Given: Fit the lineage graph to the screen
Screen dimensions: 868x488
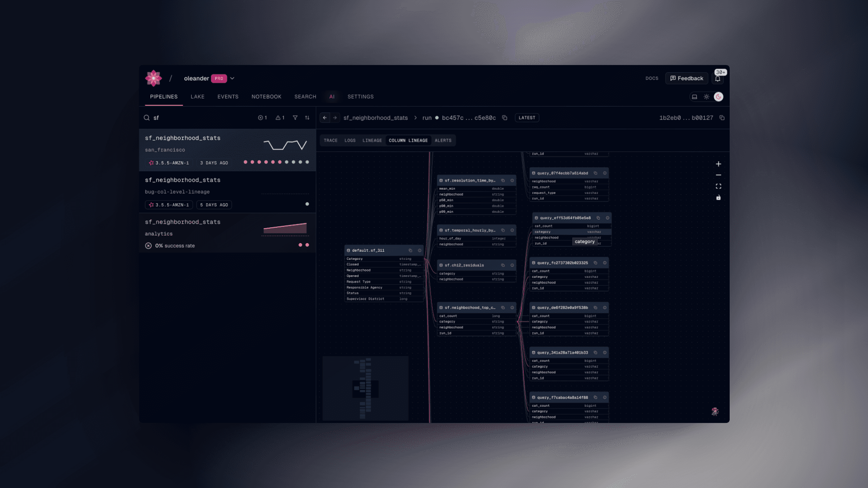Looking at the screenshot, I should click(718, 186).
